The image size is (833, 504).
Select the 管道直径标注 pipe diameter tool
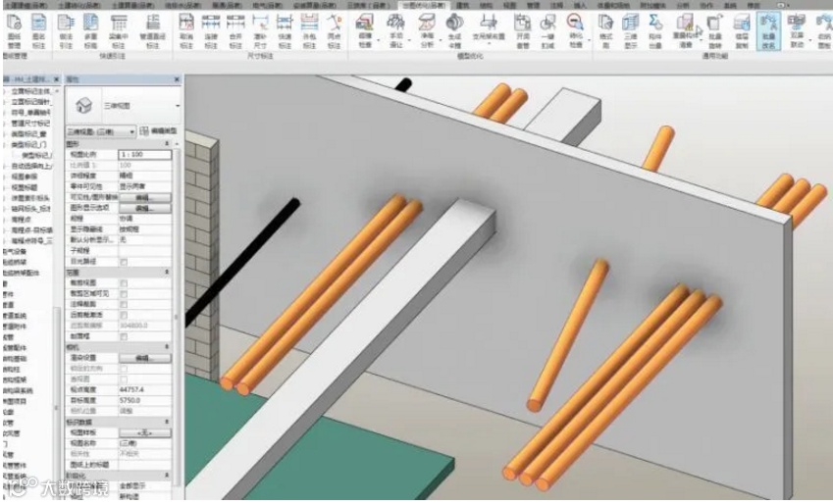click(x=152, y=30)
